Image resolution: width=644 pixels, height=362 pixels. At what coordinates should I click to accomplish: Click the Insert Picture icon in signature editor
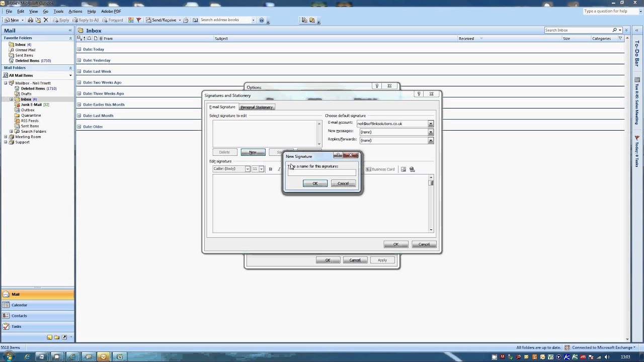click(404, 169)
